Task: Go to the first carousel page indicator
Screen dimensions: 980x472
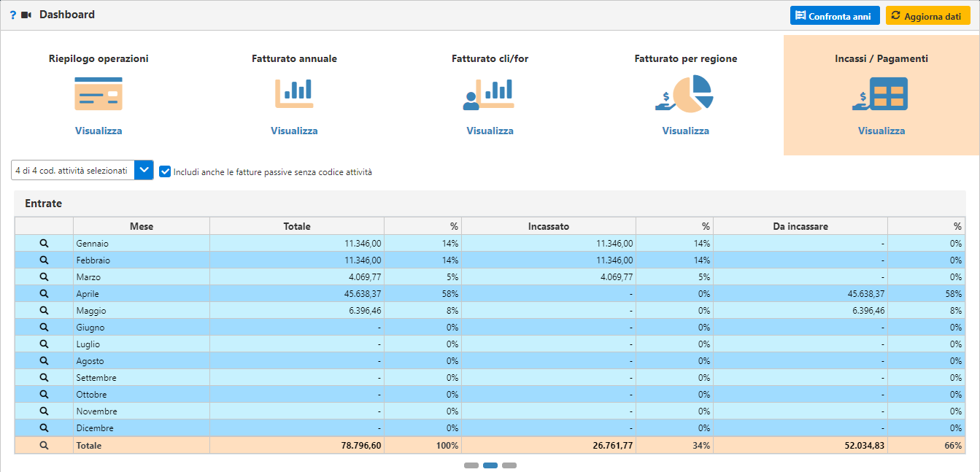Action: point(471,465)
